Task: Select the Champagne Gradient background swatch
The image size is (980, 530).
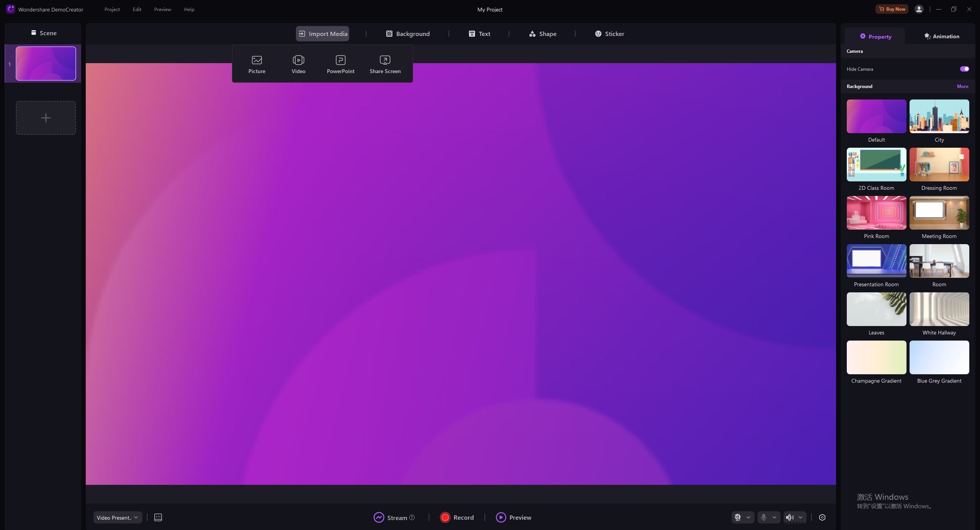Action: (x=876, y=357)
